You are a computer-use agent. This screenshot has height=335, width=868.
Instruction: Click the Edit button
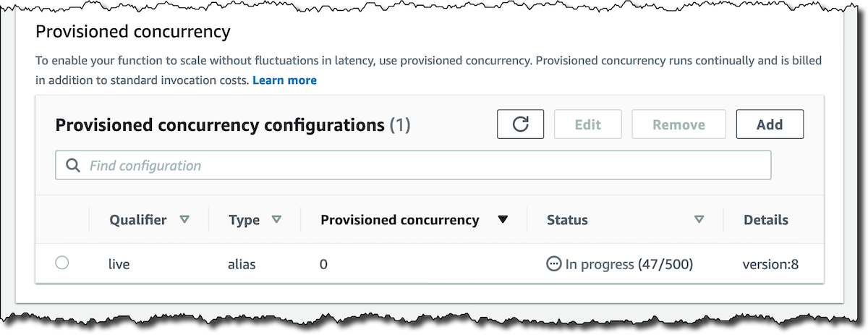(587, 124)
